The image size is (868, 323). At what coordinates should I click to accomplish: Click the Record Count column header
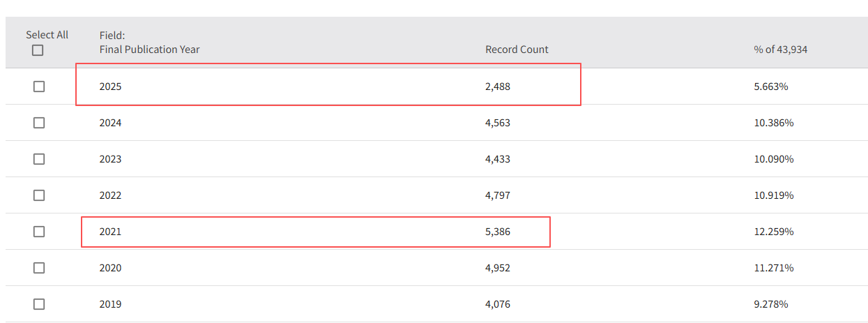(517, 50)
